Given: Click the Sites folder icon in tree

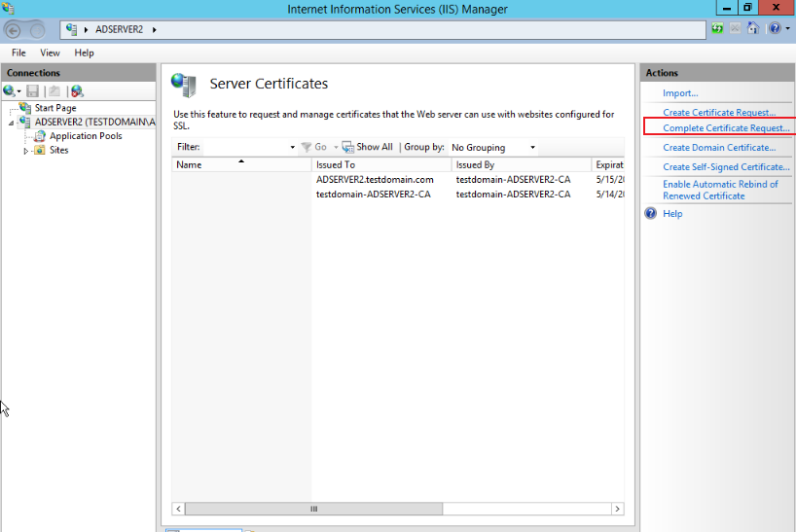Looking at the screenshot, I should pos(40,150).
